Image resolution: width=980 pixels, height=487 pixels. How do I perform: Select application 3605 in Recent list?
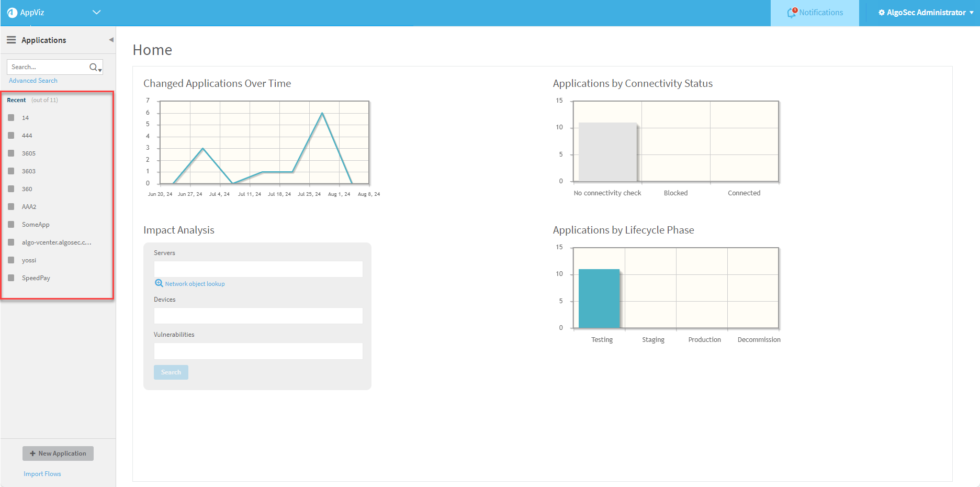tap(29, 153)
